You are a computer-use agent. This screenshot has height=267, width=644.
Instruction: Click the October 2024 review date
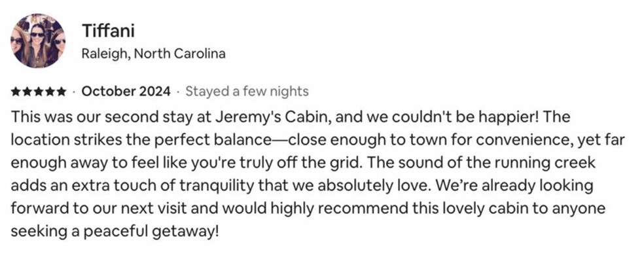pyautogui.click(x=126, y=91)
